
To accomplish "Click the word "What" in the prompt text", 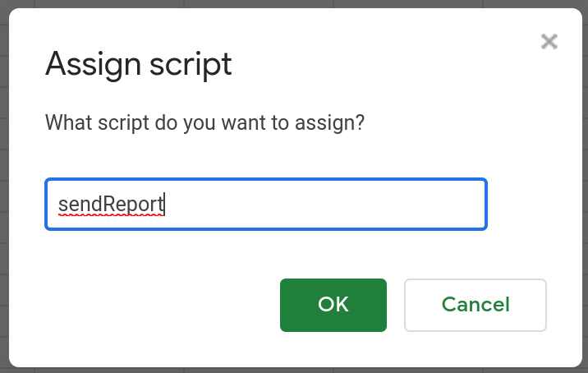I will tap(69, 122).
